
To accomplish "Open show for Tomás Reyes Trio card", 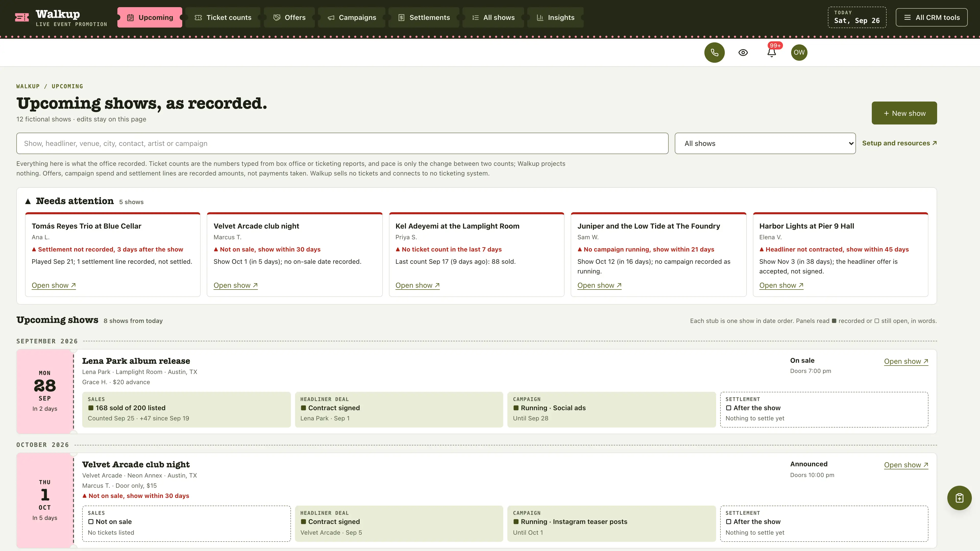I will [54, 285].
